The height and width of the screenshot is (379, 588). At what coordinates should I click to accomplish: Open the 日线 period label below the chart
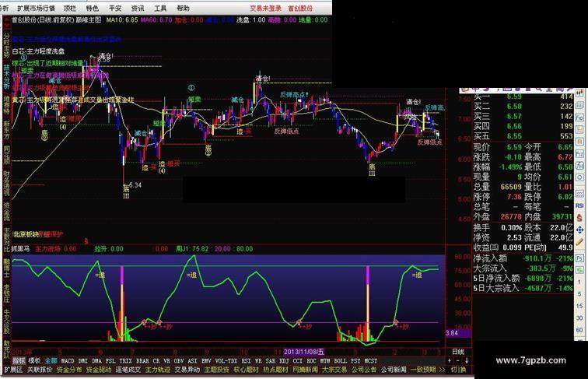(458, 352)
